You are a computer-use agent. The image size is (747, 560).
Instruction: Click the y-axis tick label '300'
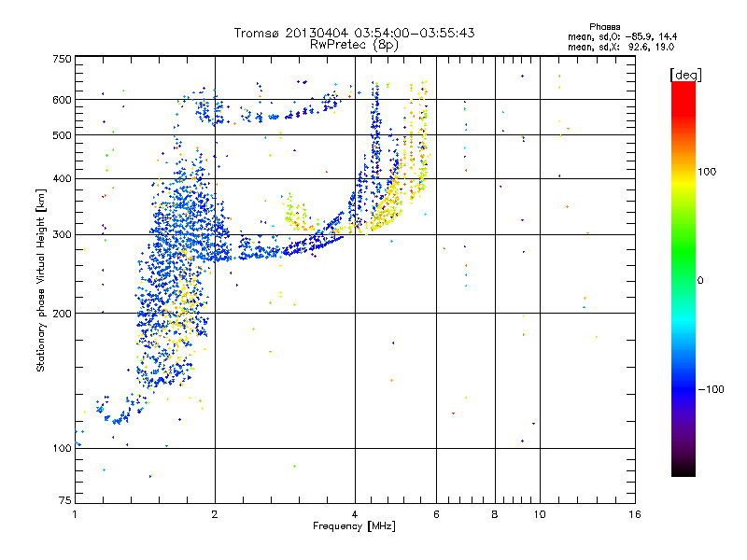tap(63, 235)
